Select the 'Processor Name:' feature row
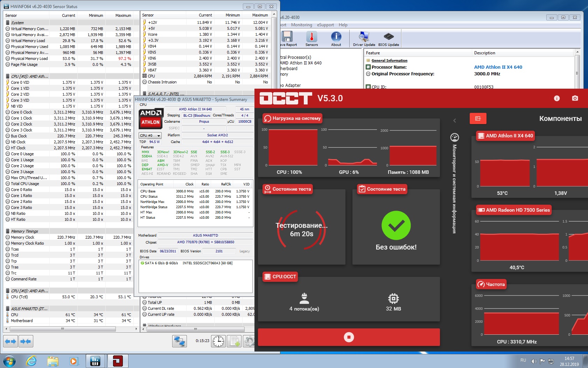588x368 pixels. click(x=469, y=67)
